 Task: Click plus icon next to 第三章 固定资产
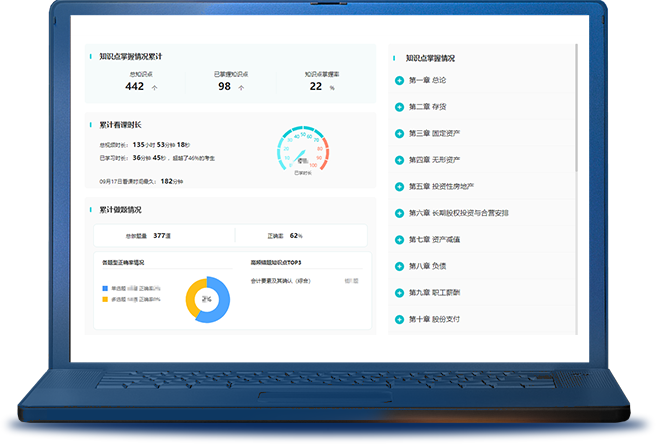pos(400,133)
